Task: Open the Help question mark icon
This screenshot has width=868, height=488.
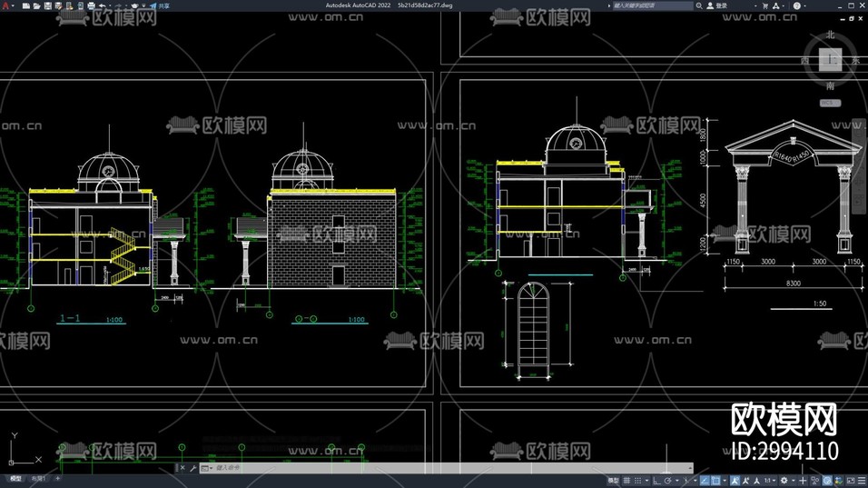Action: coord(796,5)
